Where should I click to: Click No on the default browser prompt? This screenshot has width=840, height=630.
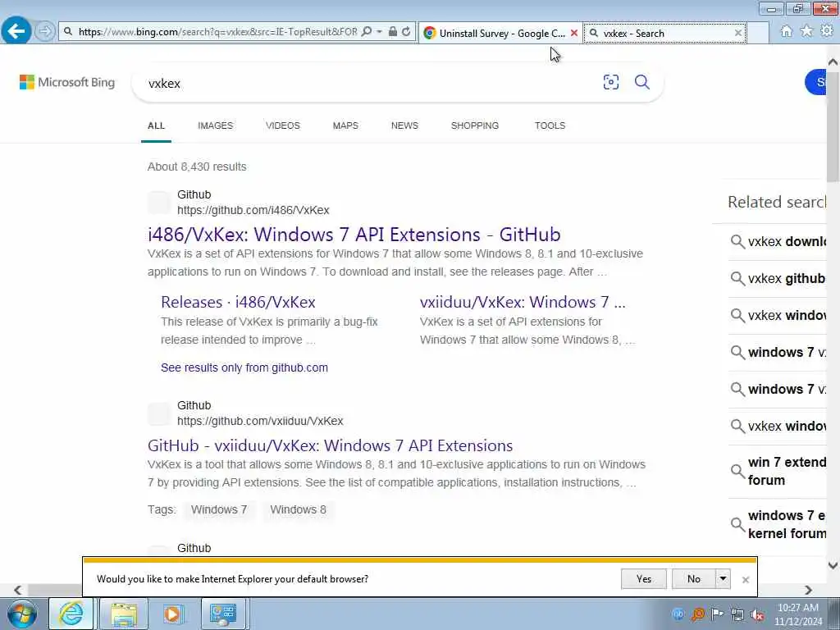(694, 579)
